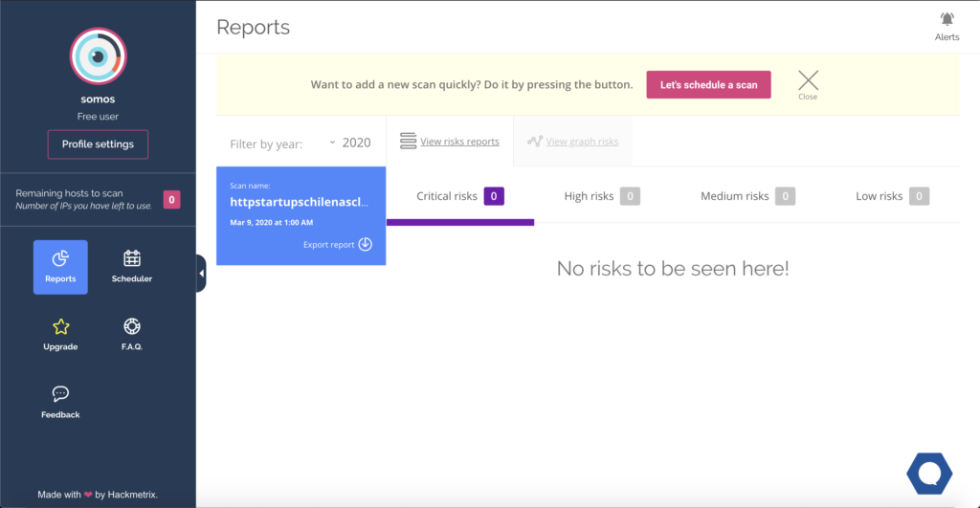Click the Upgrade star icon

click(60, 327)
